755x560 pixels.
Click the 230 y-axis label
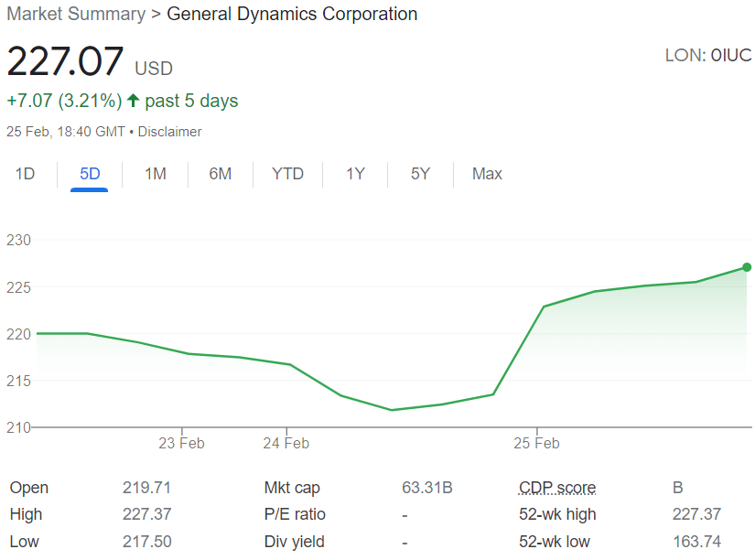click(x=18, y=240)
